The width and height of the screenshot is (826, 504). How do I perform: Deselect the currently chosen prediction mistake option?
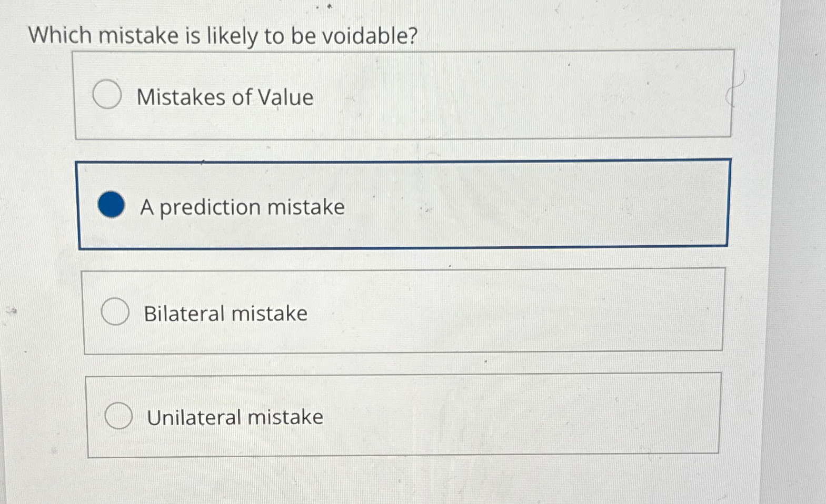(x=111, y=204)
